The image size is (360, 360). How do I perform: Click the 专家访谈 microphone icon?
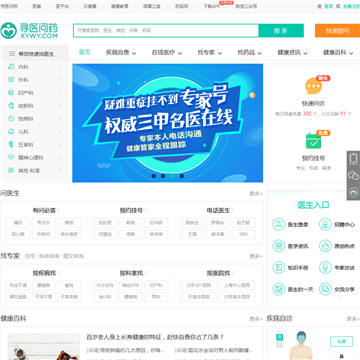click(x=325, y=267)
